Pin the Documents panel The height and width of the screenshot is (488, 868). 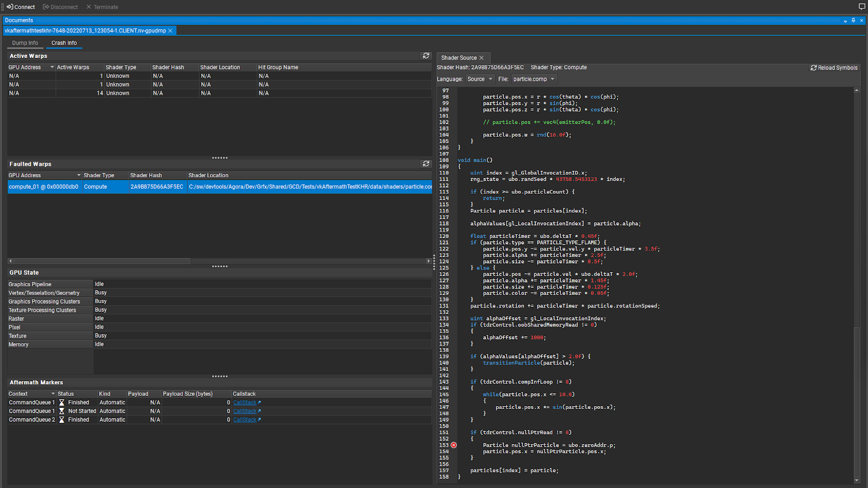click(853, 21)
